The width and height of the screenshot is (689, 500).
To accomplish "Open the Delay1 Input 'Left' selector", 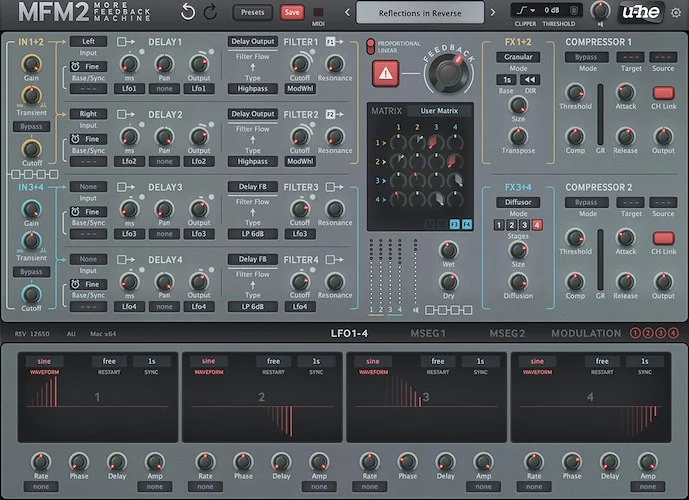I will tap(88, 41).
